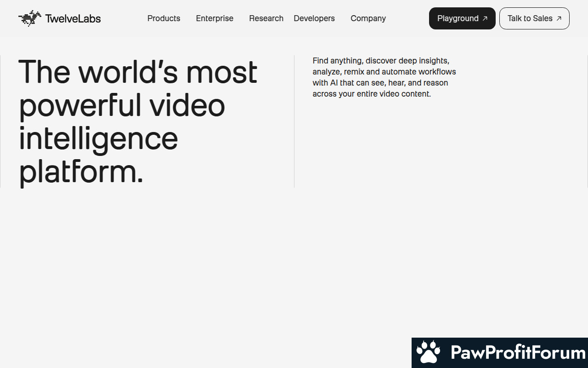Click the word "intelligence" in the headline

[x=98, y=138]
